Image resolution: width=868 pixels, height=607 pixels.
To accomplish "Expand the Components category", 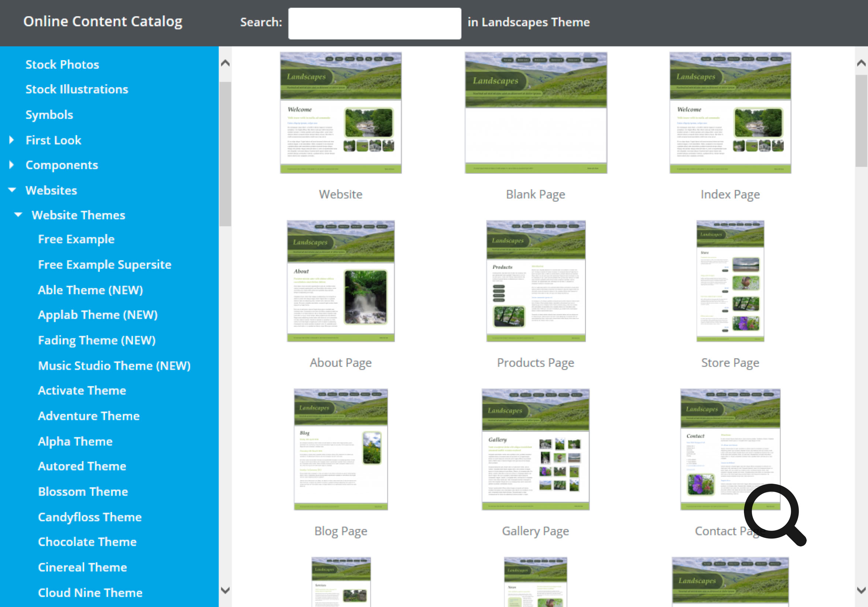I will point(11,165).
